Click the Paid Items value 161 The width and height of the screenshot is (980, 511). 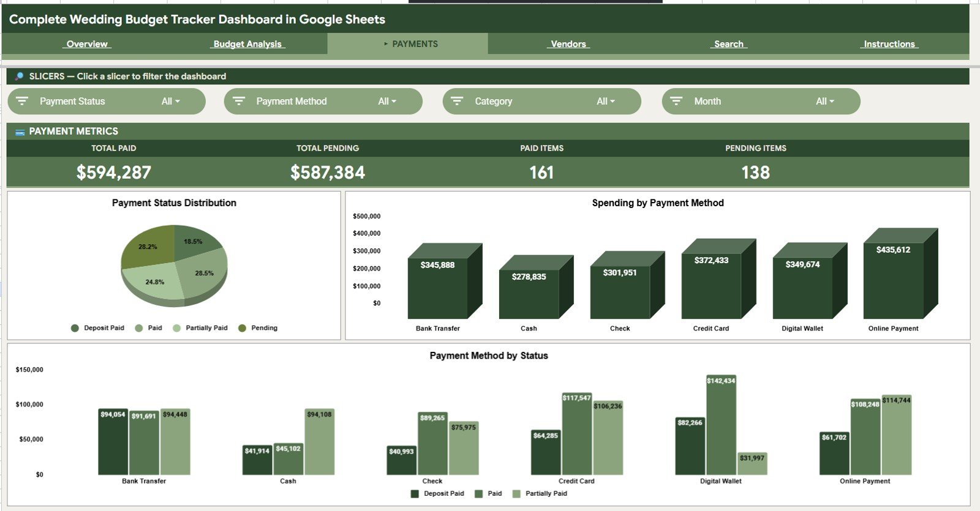click(541, 173)
